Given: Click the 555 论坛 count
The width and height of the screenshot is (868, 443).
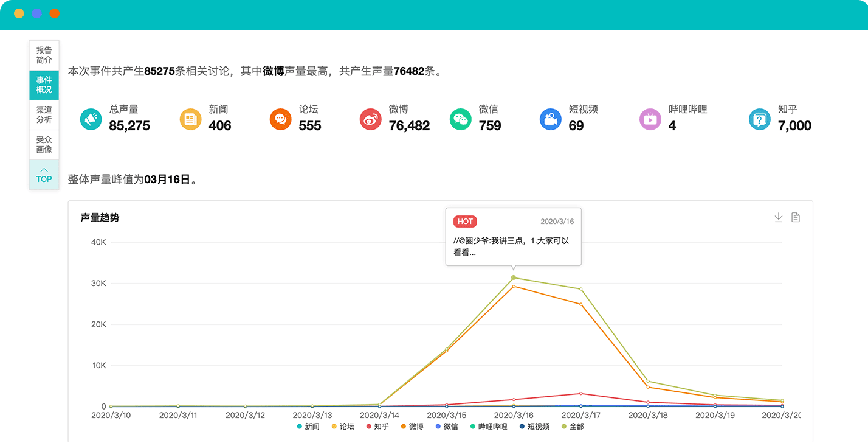Looking at the screenshot, I should (310, 125).
